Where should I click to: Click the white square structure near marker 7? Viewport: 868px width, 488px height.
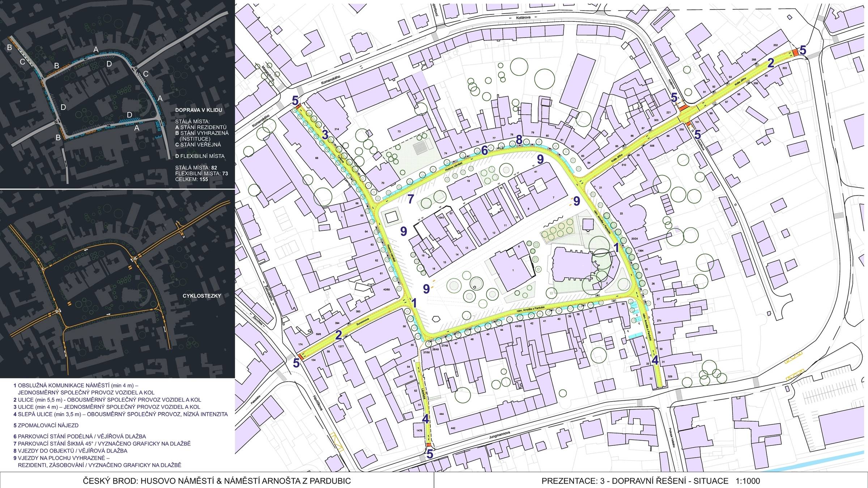tap(392, 218)
